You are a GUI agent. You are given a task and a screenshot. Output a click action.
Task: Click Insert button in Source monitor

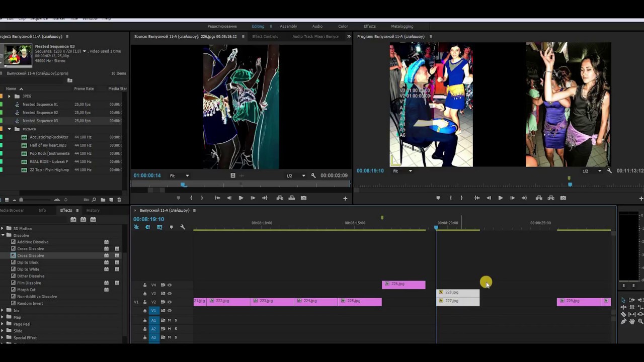[x=280, y=198]
